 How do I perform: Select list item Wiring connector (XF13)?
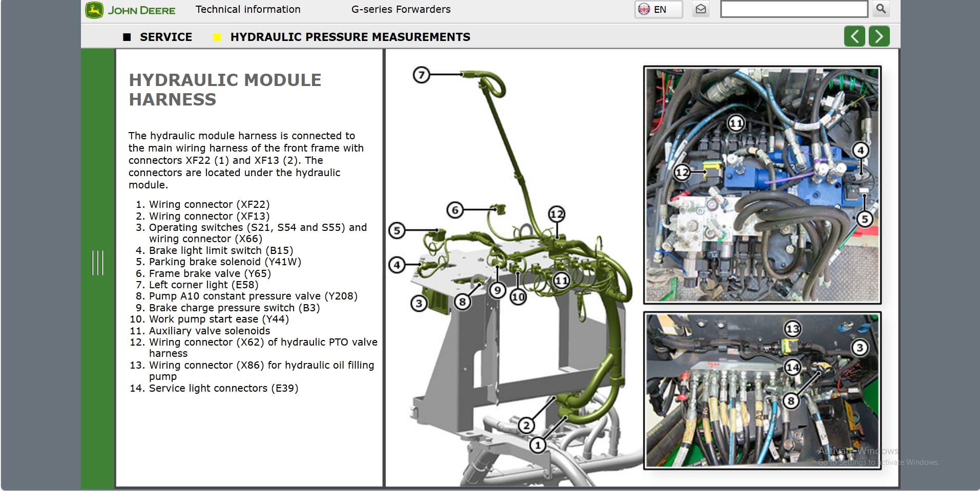(209, 216)
